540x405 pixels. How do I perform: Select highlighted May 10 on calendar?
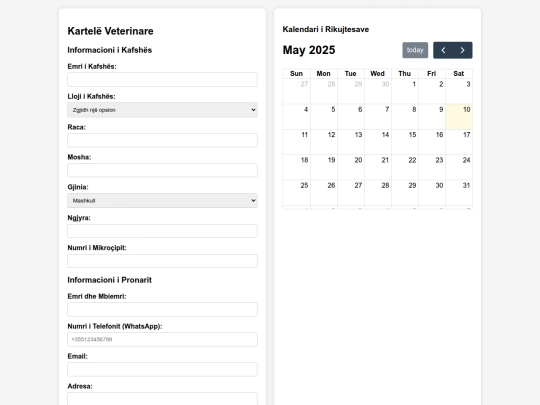coord(459,116)
